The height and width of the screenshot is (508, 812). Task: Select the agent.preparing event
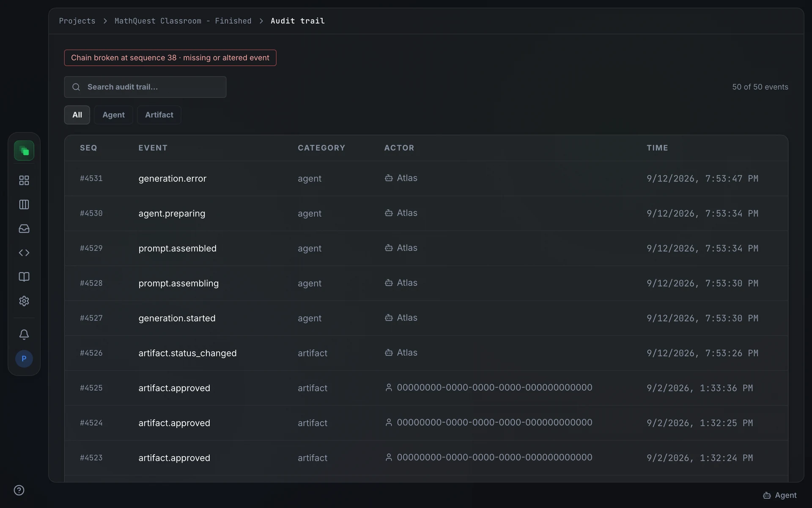coord(172,213)
